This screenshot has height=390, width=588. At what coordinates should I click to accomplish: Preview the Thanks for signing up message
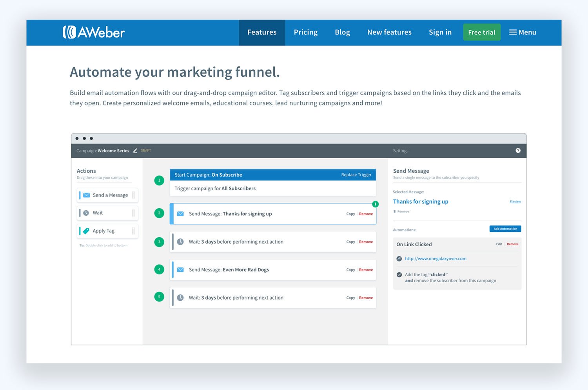[x=515, y=201]
